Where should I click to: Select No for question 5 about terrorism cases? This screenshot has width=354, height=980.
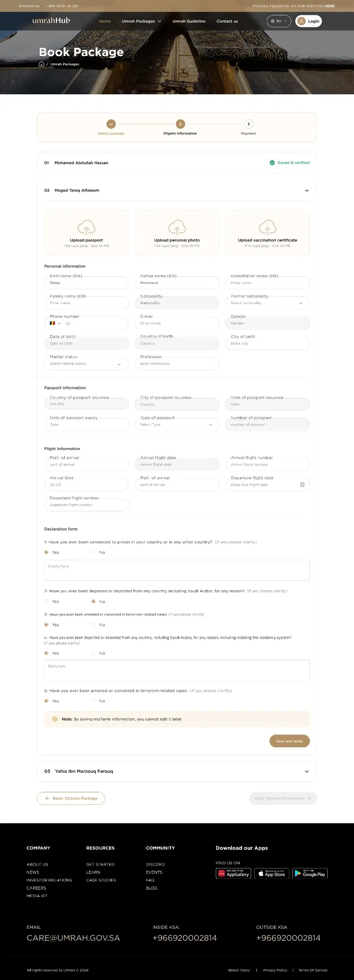click(x=93, y=701)
